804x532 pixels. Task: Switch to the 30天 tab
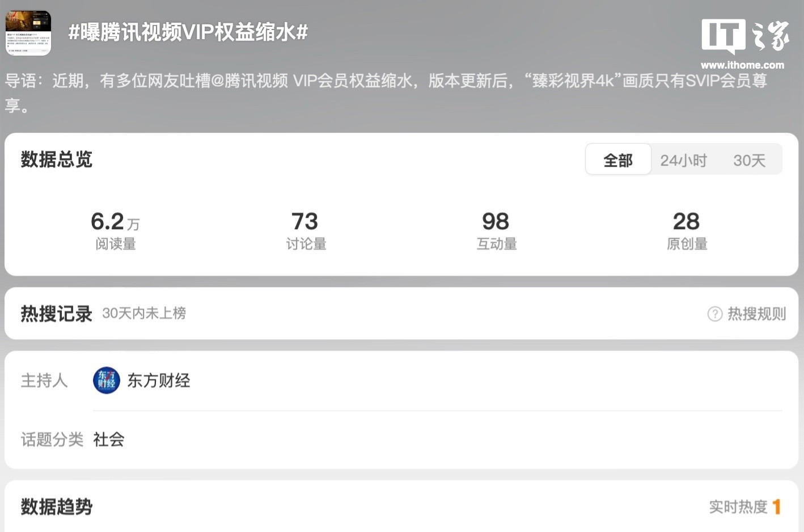[x=749, y=161]
